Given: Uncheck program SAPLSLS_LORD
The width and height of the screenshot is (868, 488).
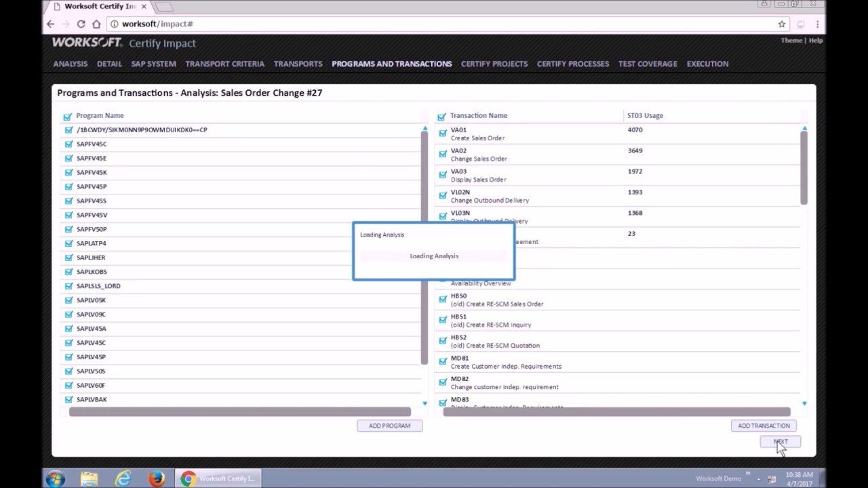Looking at the screenshot, I should [x=68, y=286].
